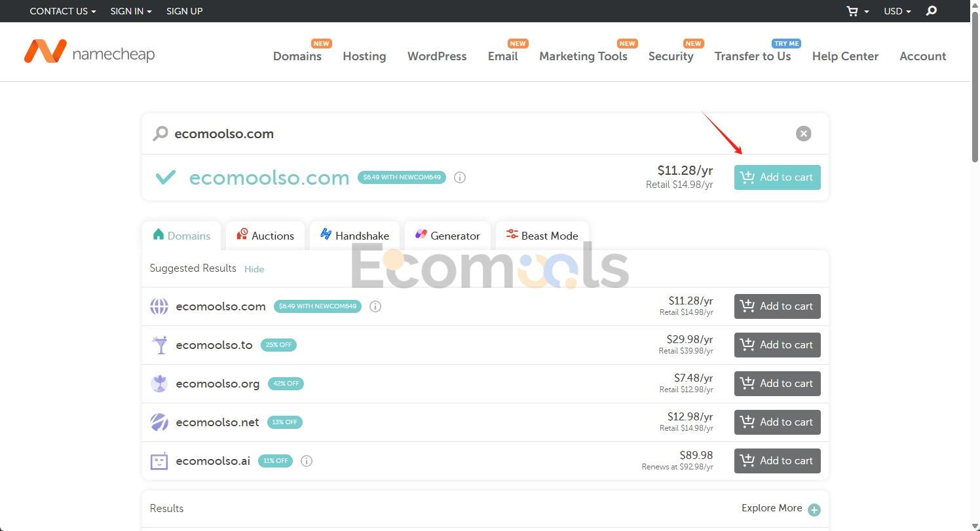Add ecomoolso.net to cart
The height and width of the screenshot is (531, 980).
777,422
